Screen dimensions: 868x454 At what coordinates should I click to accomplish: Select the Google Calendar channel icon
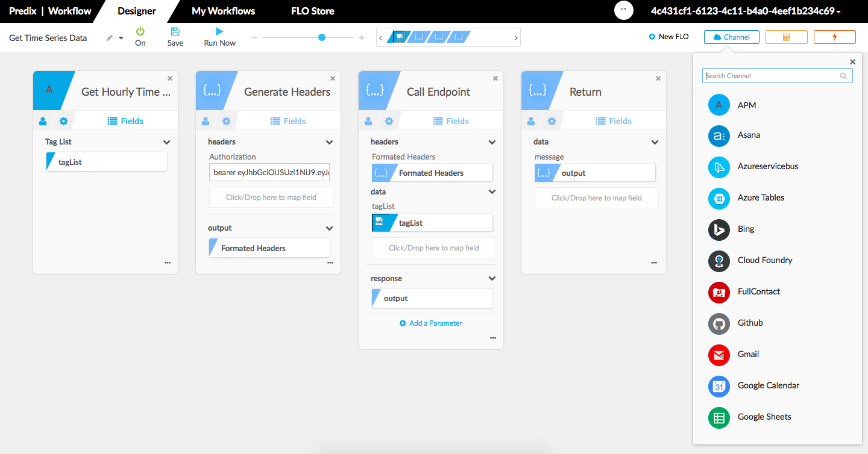point(719,386)
